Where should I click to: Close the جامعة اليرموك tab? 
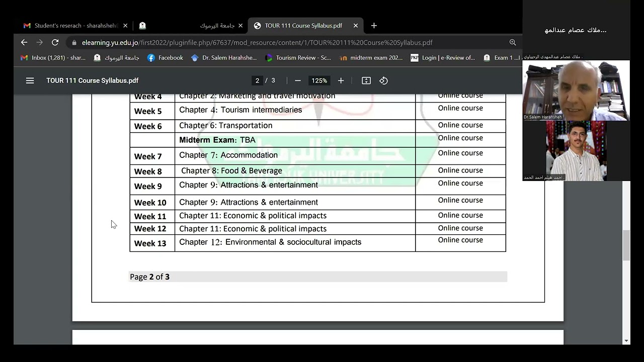[240, 26]
